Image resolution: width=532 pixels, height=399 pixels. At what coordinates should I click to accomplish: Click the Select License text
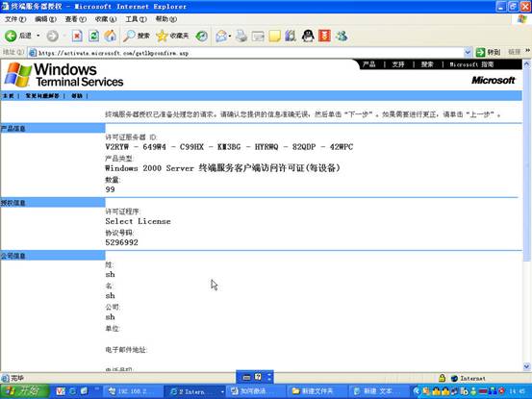coord(138,221)
